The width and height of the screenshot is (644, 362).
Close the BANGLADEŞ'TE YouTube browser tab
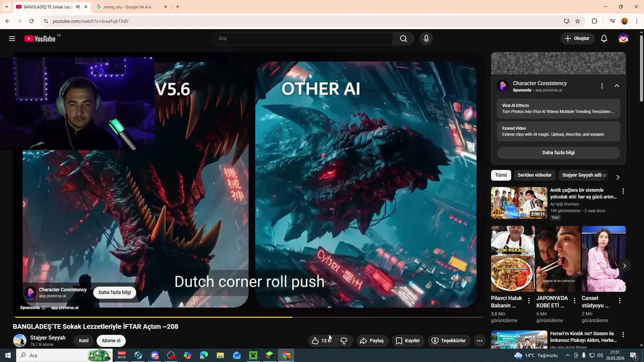coord(86,7)
